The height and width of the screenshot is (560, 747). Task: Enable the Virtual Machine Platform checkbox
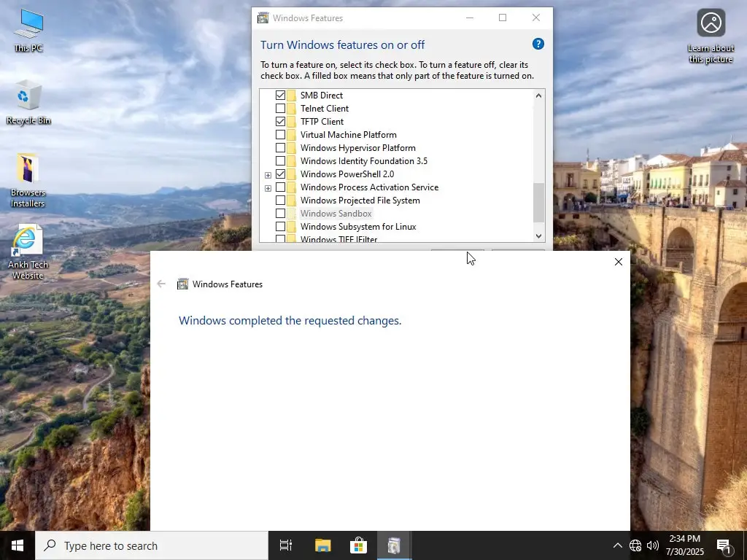pyautogui.click(x=282, y=134)
